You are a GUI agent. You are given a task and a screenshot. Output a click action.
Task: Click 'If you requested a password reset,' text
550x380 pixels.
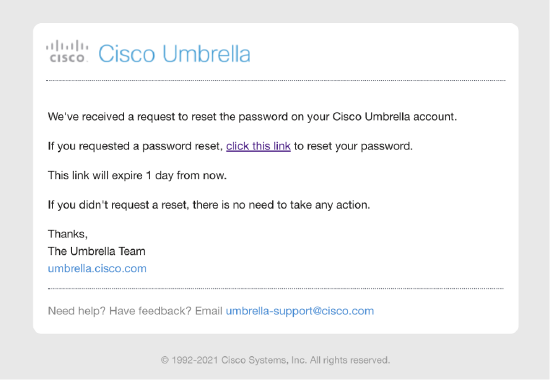tap(135, 146)
